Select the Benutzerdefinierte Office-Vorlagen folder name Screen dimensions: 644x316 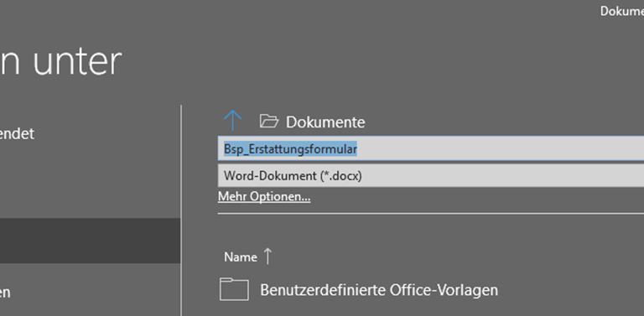click(x=379, y=290)
